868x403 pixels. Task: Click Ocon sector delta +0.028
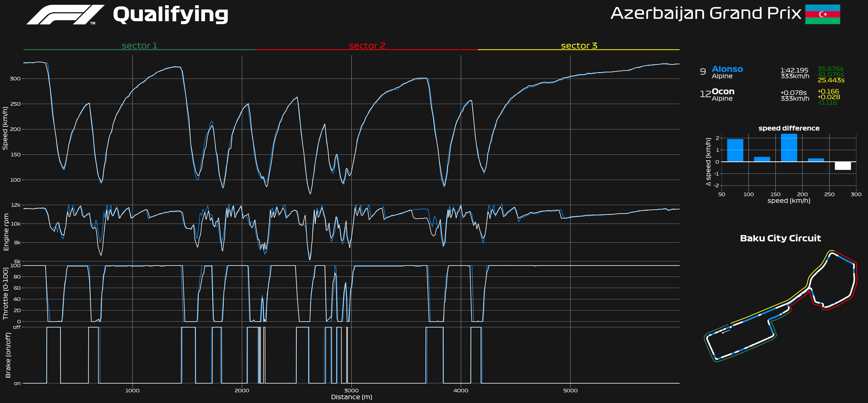[x=829, y=97]
